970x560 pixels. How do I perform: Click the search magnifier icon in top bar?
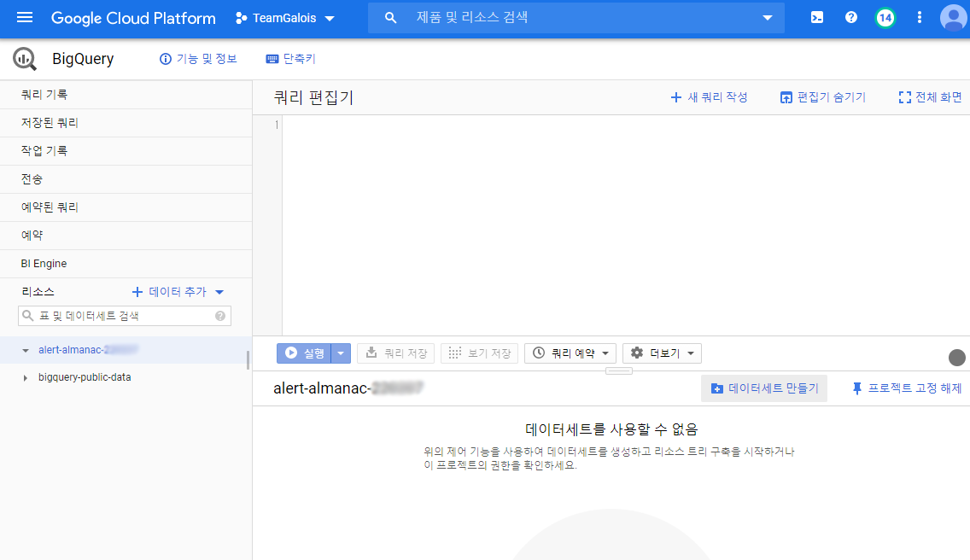click(390, 18)
